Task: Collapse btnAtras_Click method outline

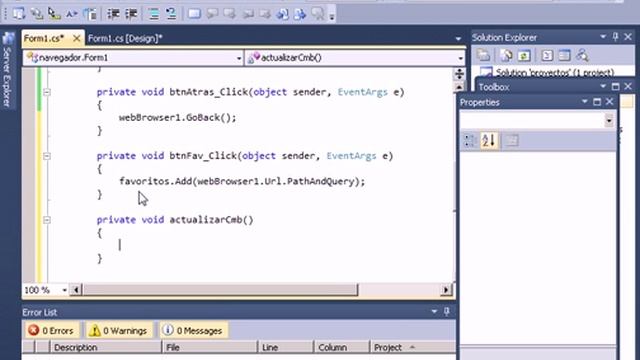Action: click(x=47, y=92)
